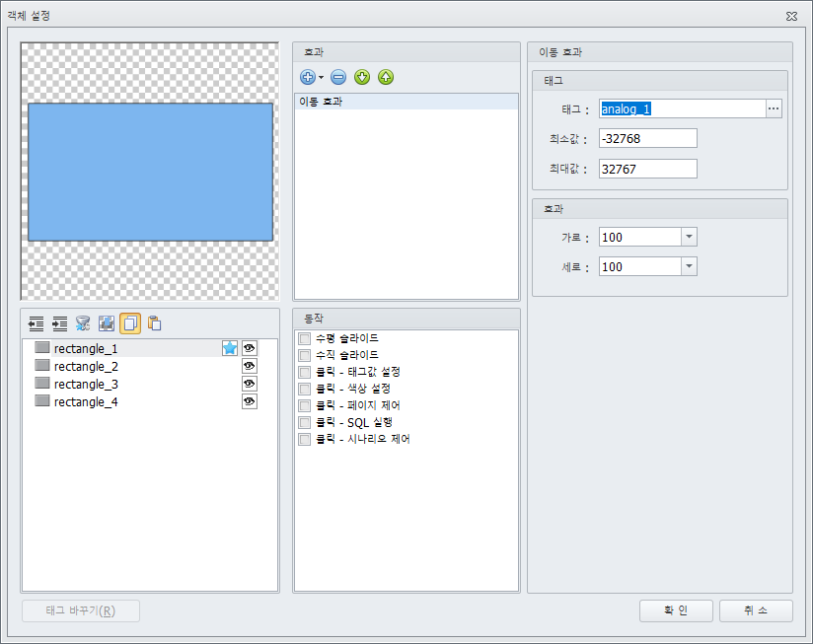813x644 pixels.
Task: Move effect up with green up arrow
Action: [x=386, y=77]
